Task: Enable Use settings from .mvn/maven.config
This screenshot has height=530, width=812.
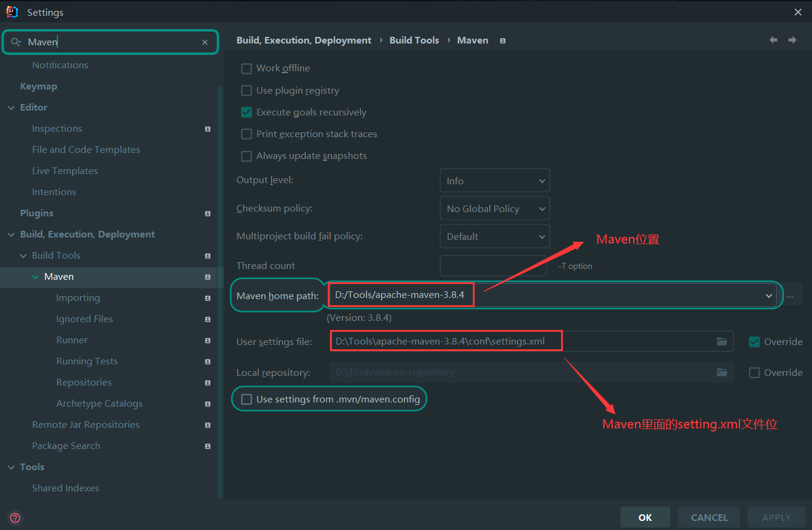Action: [x=246, y=399]
